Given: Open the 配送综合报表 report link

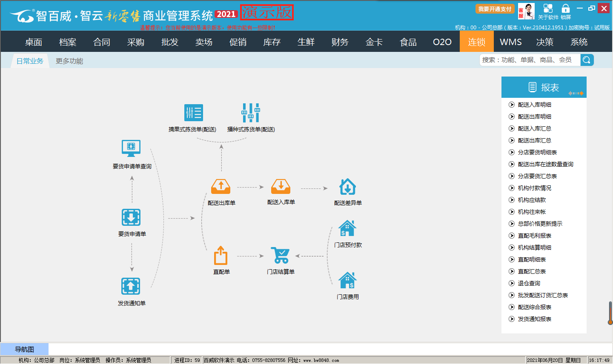Looking at the screenshot, I should tap(534, 307).
